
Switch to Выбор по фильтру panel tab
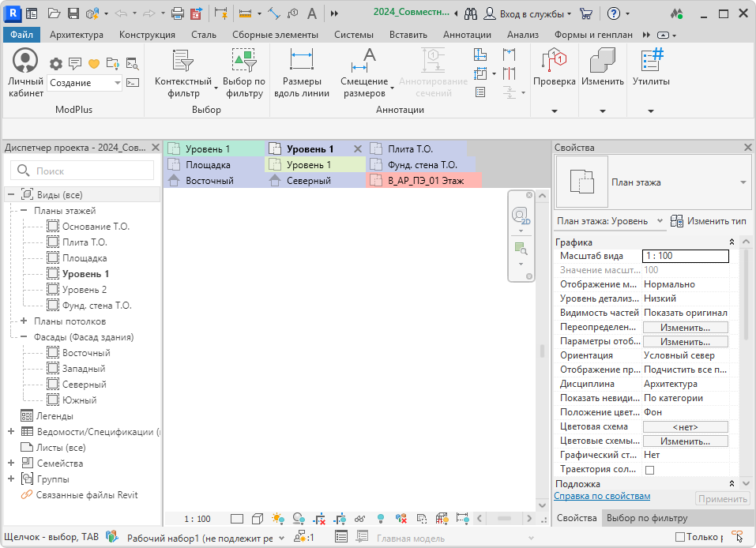pos(646,518)
